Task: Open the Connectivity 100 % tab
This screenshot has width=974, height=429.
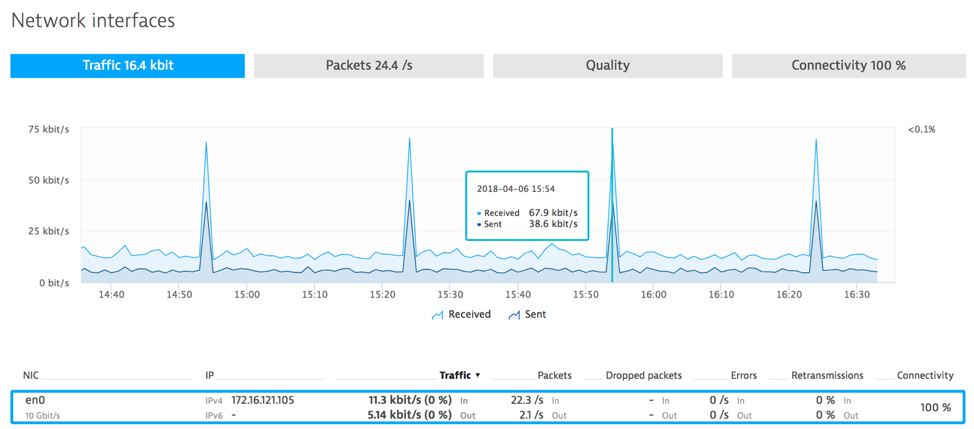Action: tap(848, 66)
